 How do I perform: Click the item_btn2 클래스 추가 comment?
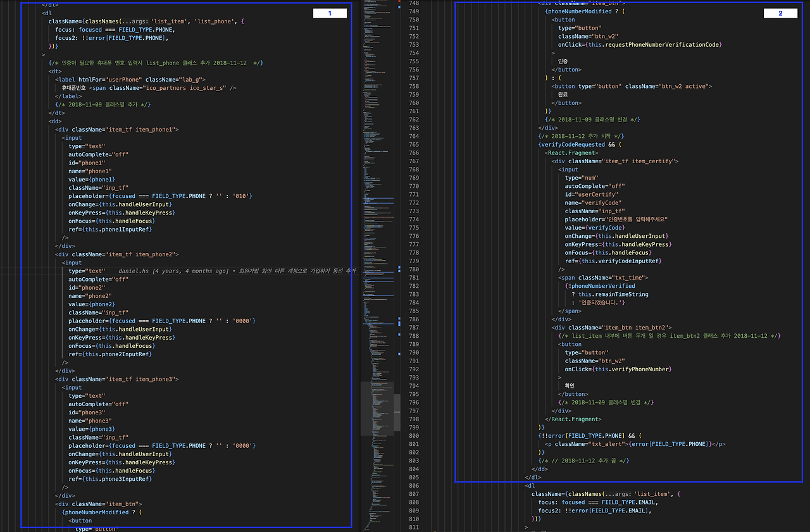pos(670,336)
